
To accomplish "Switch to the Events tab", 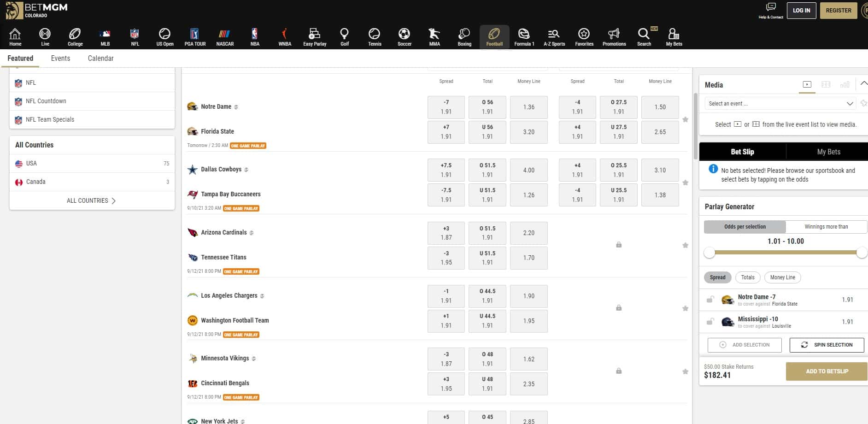I will [60, 58].
